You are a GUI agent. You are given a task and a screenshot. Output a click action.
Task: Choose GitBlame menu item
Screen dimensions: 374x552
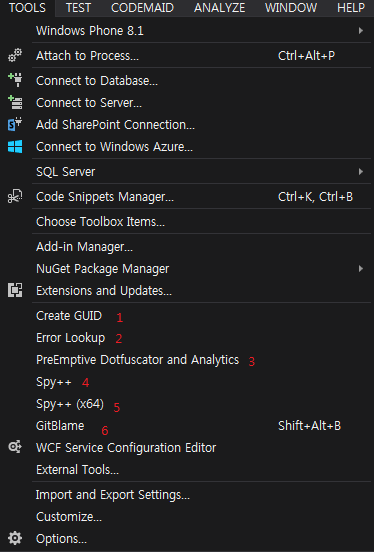point(60,426)
